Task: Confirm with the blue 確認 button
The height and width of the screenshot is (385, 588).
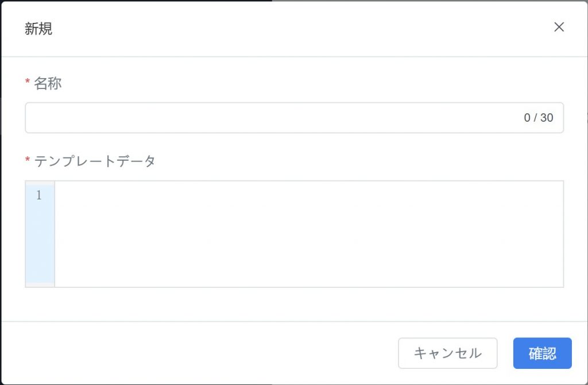Action: (x=542, y=353)
